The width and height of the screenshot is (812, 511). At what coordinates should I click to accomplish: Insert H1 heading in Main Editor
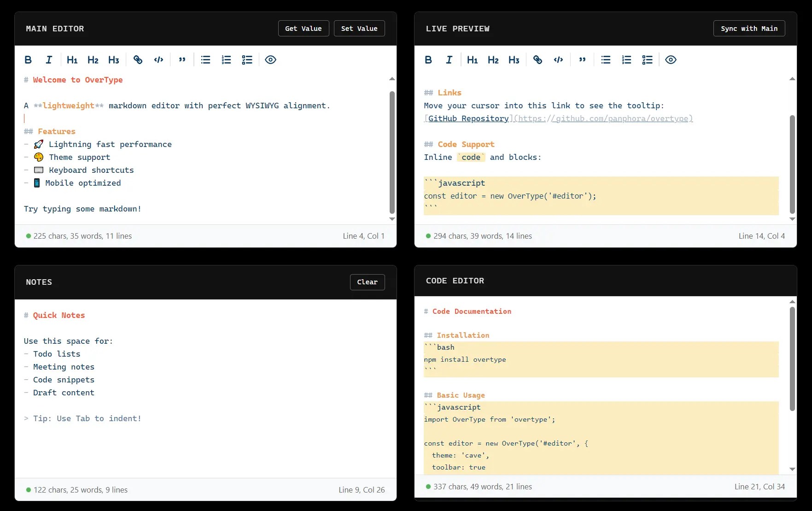click(72, 59)
